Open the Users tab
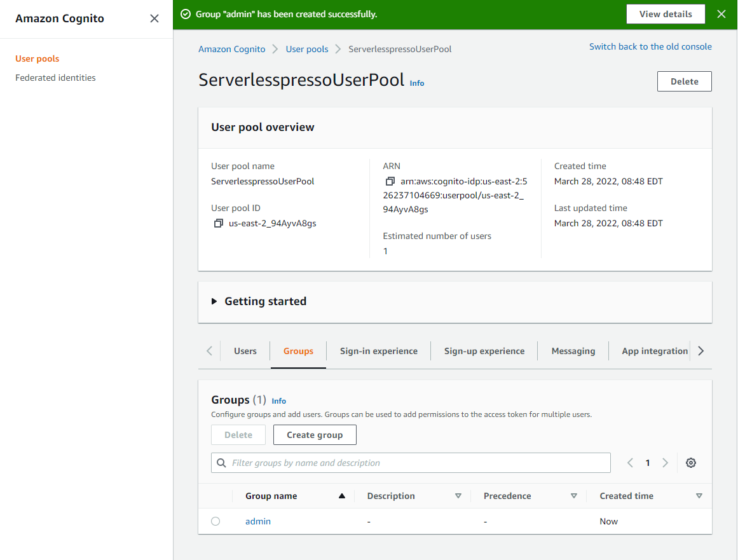Image resolution: width=738 pixels, height=560 pixels. tap(245, 351)
